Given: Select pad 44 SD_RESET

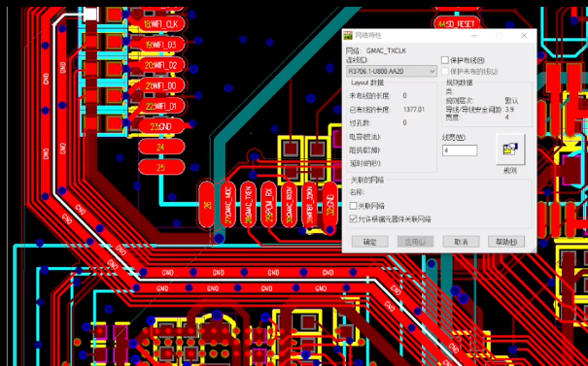Looking at the screenshot, I should click(x=457, y=24).
